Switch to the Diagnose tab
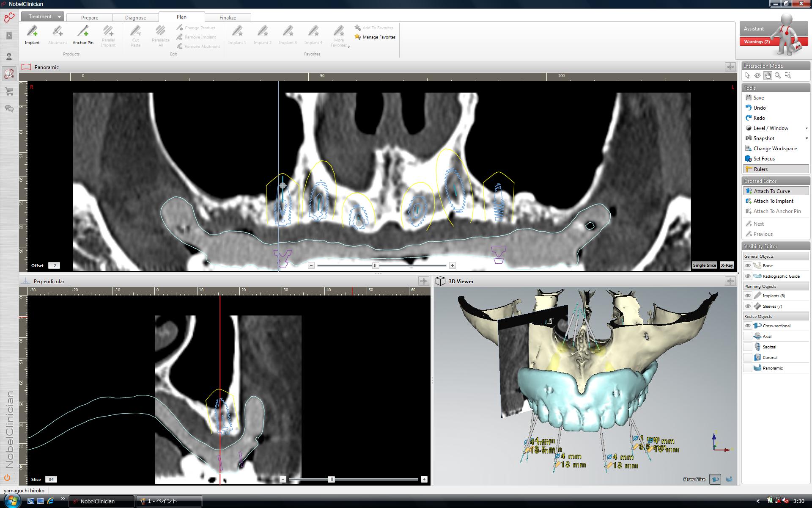This screenshot has width=812, height=508. coord(135,17)
